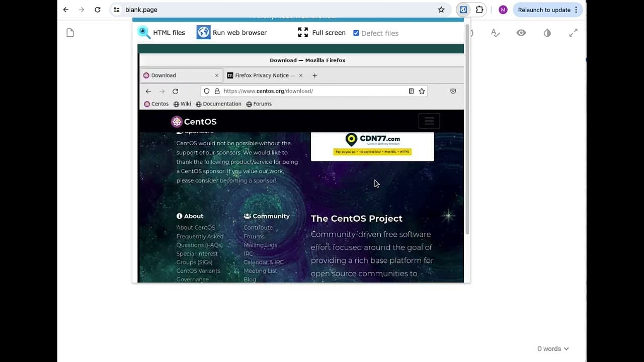Open a new tab in Firefox
The height and width of the screenshot is (362, 644).
coord(315,75)
